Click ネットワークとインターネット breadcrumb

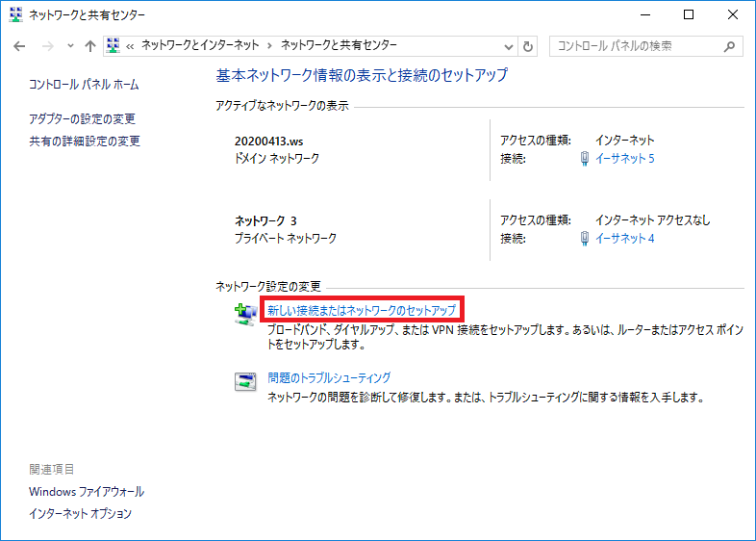pos(200,45)
